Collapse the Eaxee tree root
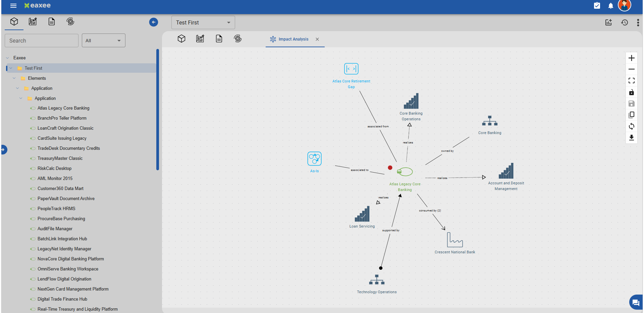 pos(8,58)
